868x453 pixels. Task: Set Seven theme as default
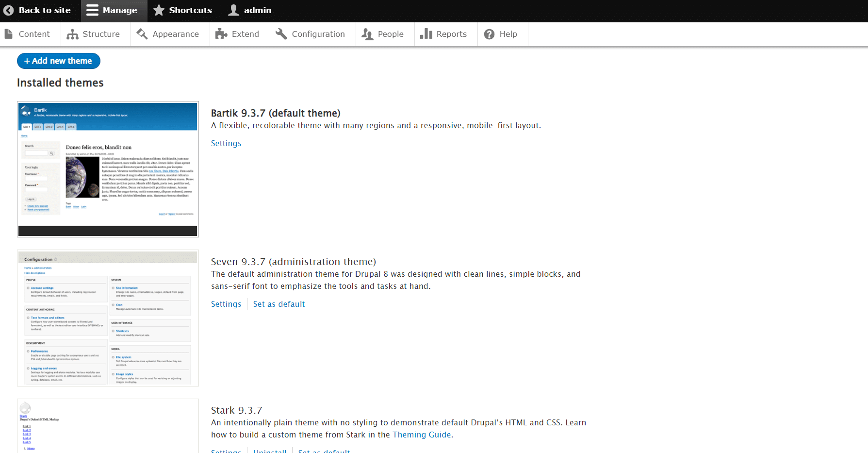click(279, 304)
